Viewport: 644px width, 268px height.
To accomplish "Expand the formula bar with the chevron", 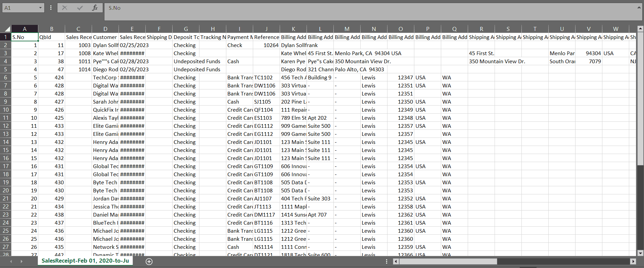I will (639, 7).
